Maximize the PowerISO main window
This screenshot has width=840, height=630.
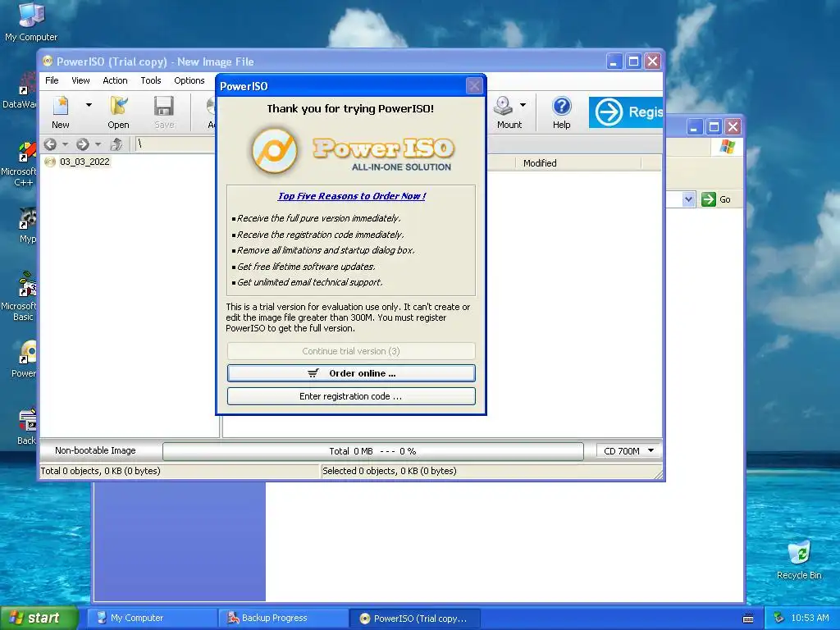tap(633, 62)
